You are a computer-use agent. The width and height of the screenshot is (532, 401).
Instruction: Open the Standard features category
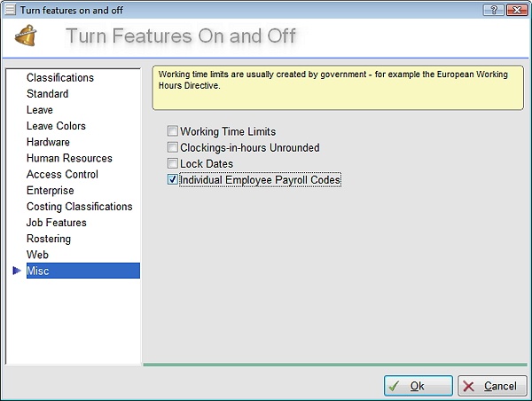click(x=47, y=94)
